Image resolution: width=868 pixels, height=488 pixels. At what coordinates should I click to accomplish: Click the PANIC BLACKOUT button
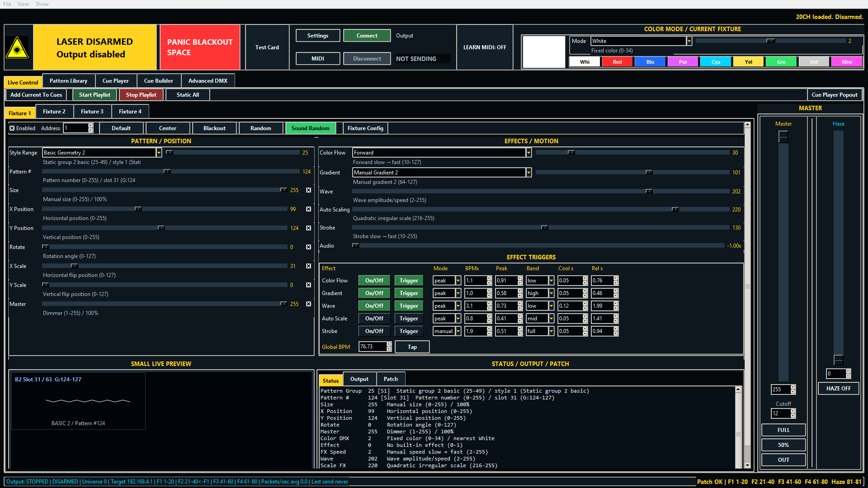pyautogui.click(x=200, y=47)
